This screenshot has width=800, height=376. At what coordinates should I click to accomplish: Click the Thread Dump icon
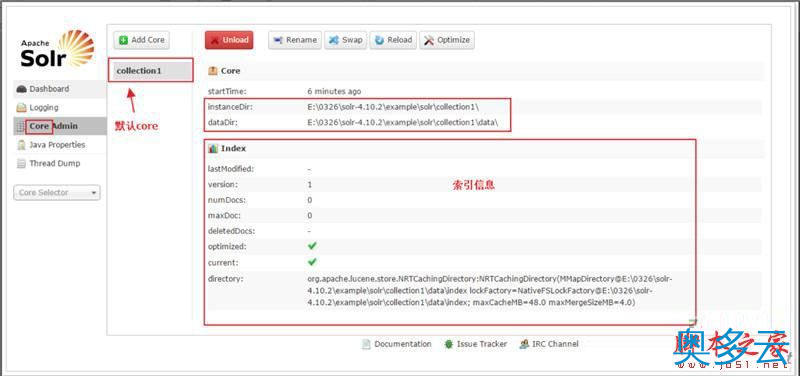coord(21,164)
